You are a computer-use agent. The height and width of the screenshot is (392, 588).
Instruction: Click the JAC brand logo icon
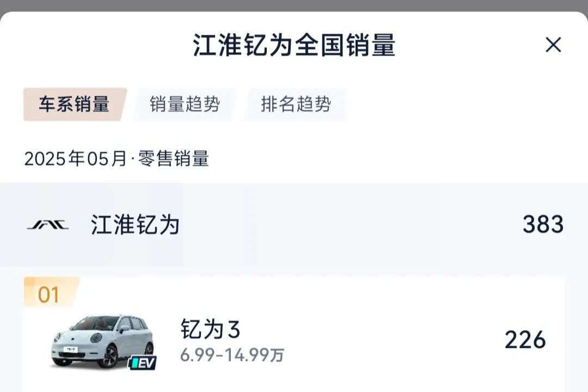click(47, 225)
